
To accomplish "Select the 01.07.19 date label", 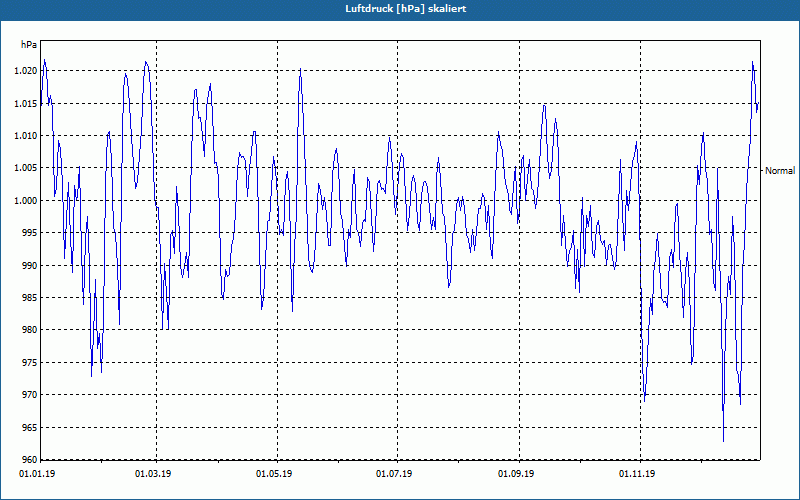I will (x=394, y=474).
